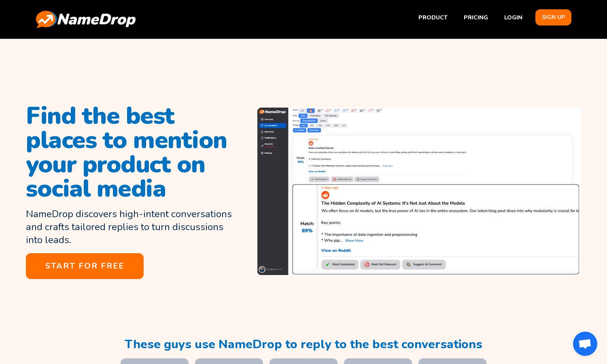Screen dimensions: 607x364
Task: Select the Not Relevant filter chip
Action: 331,116
